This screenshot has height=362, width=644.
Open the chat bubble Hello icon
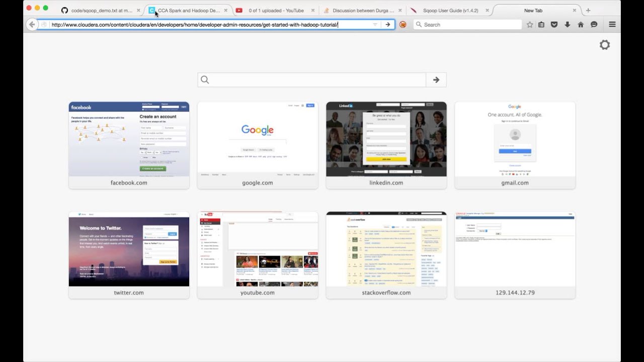pos(594,24)
